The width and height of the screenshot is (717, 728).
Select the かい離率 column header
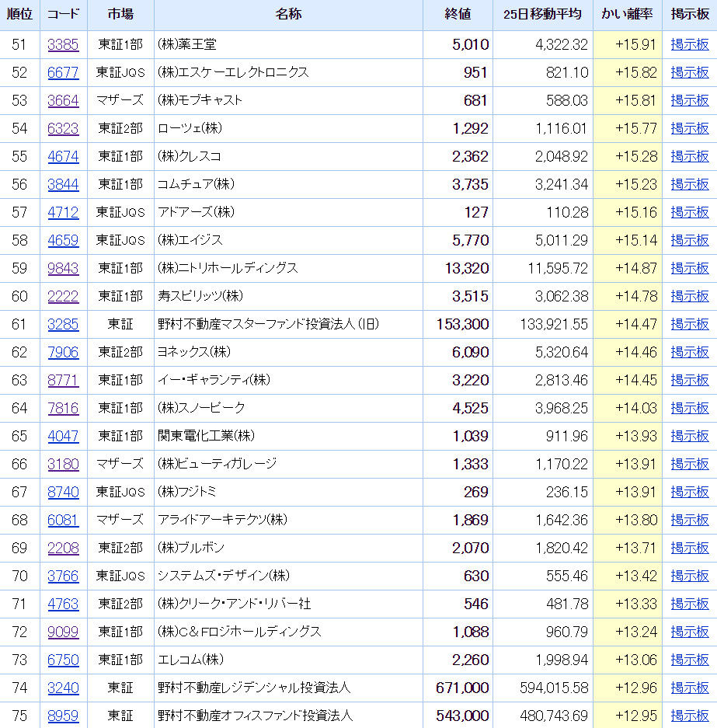tap(628, 15)
